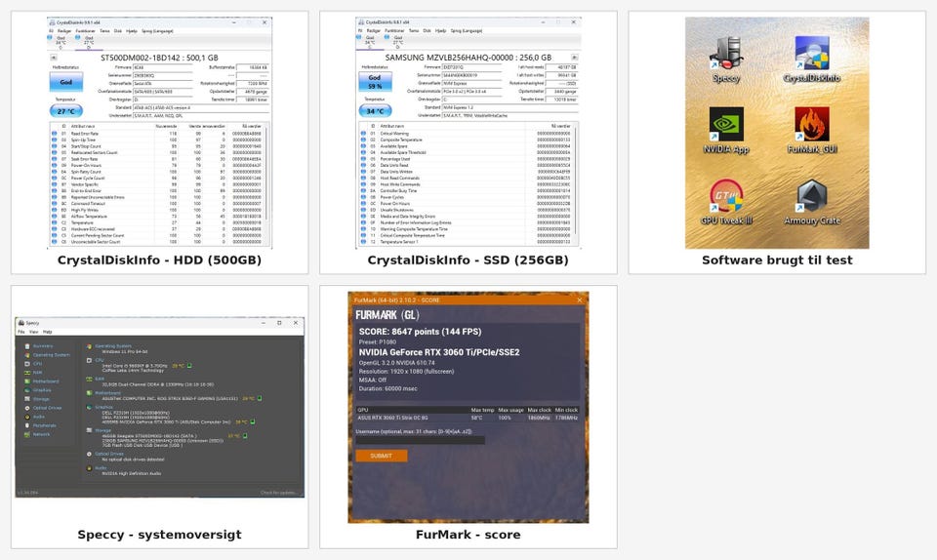Close the FurMark score window

579,300
